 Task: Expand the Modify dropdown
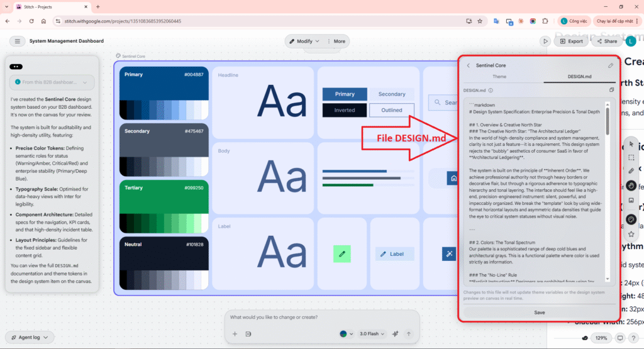tap(304, 42)
